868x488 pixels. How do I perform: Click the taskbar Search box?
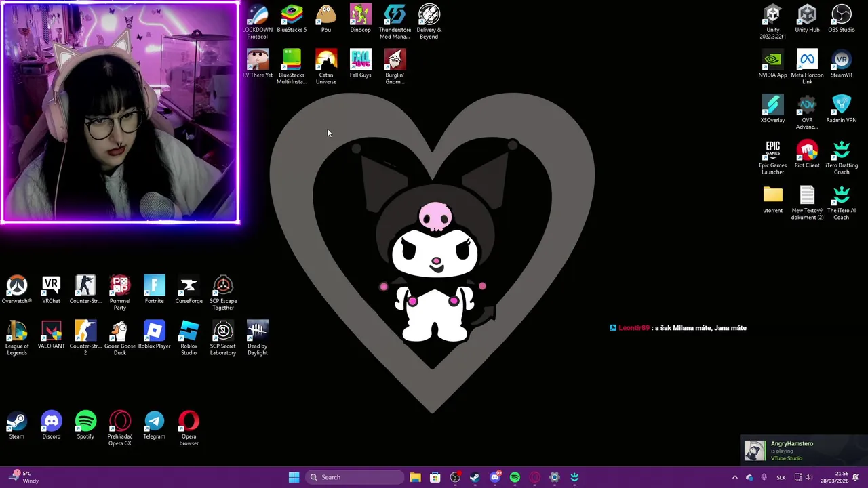click(x=355, y=477)
